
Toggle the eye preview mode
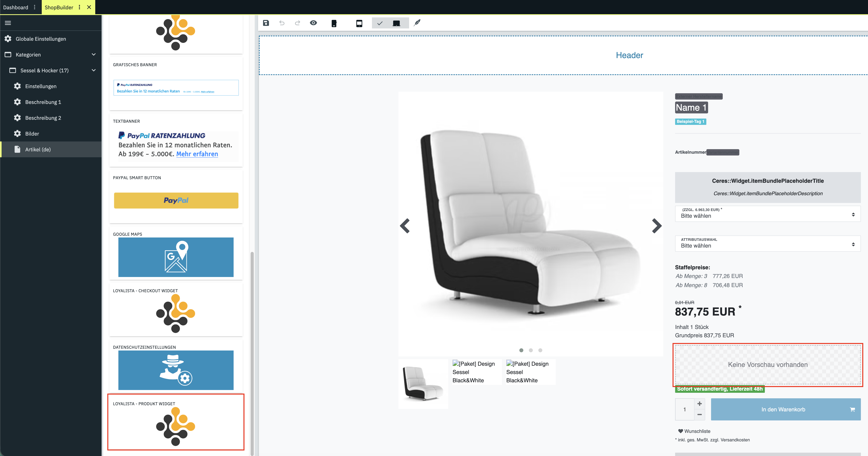click(x=313, y=23)
